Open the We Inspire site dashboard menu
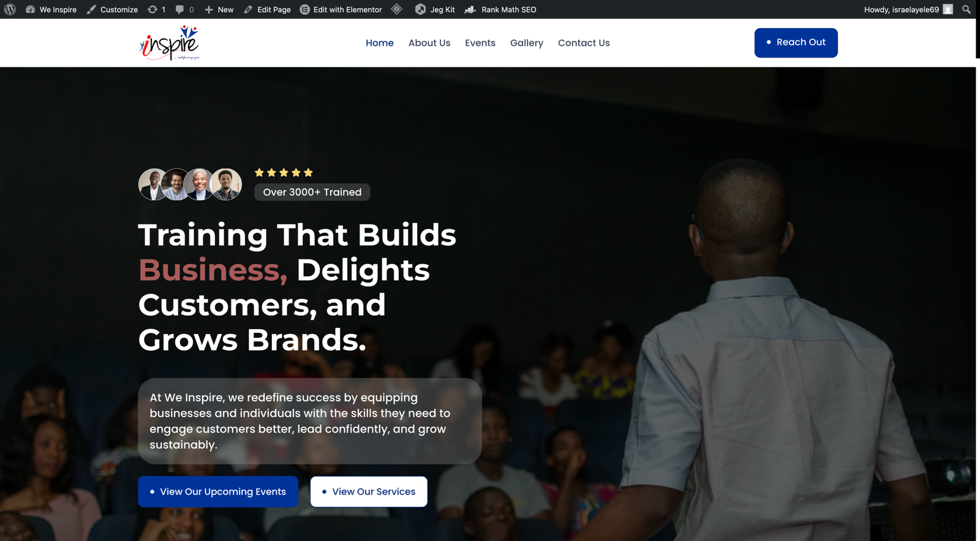 click(x=51, y=9)
